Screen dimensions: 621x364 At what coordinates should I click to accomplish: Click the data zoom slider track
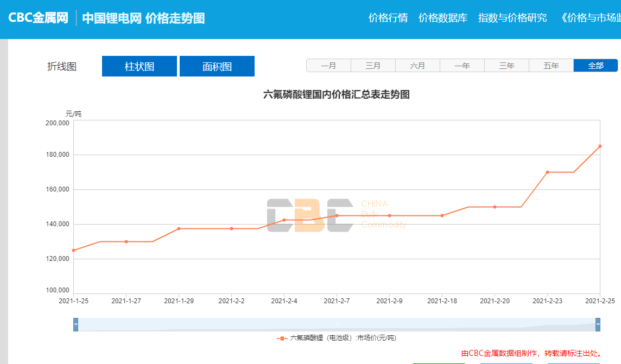pos(337,324)
